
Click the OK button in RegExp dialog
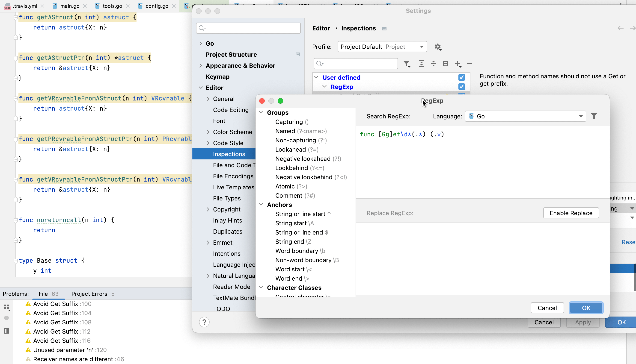pos(586,308)
